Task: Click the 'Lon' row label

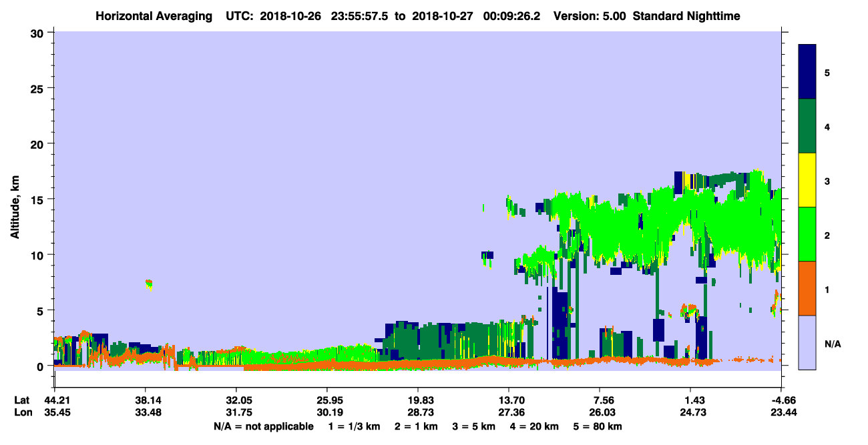Action: click(23, 412)
